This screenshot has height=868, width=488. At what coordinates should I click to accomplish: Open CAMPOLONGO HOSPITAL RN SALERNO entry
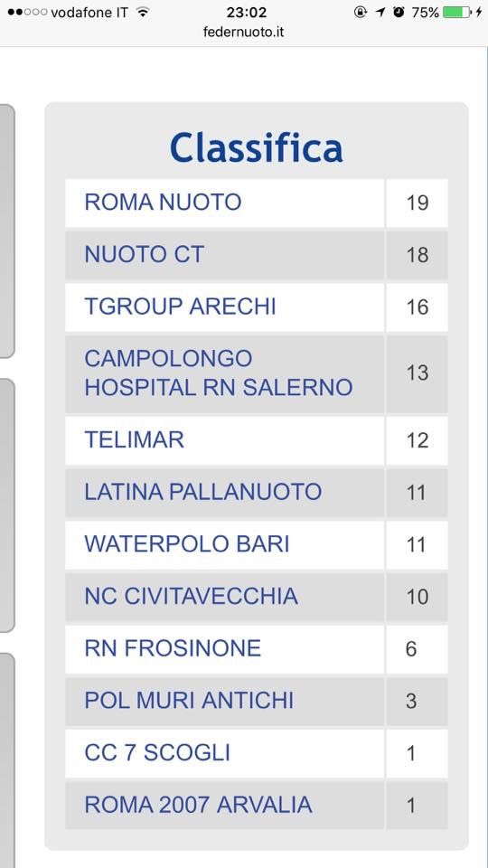click(219, 373)
